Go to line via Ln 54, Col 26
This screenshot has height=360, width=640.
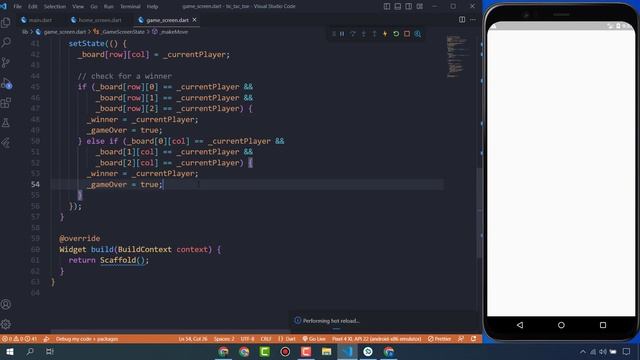click(x=193, y=339)
